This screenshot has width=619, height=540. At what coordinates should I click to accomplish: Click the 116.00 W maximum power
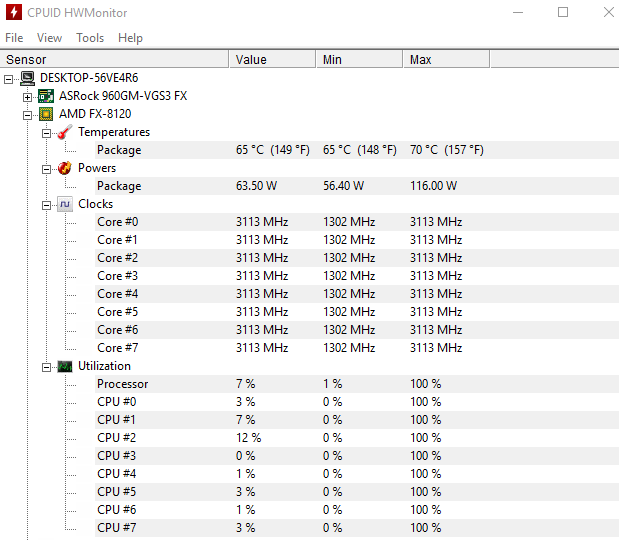point(433,186)
